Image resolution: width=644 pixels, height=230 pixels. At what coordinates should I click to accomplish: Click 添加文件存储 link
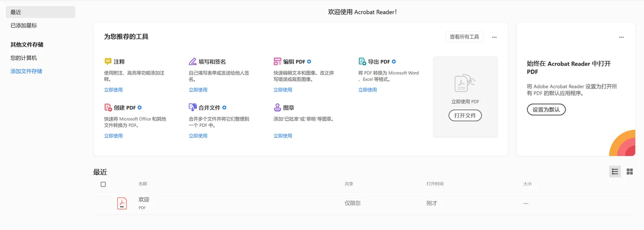coord(26,71)
